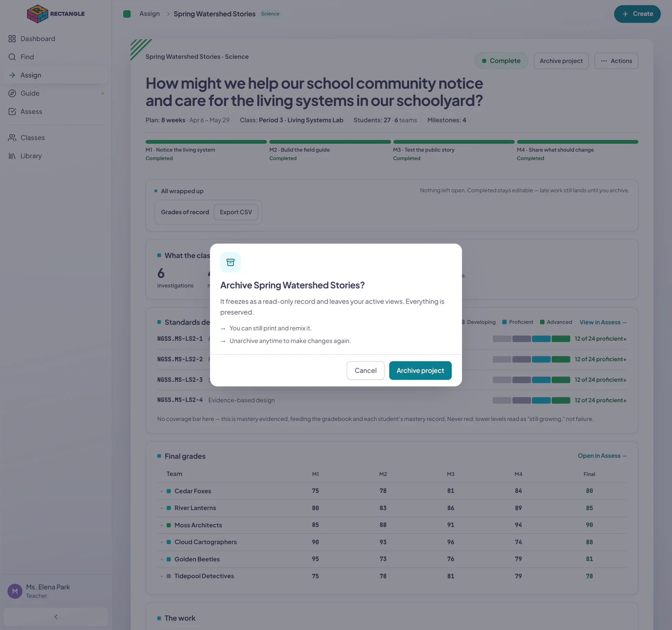672x630 pixels.
Task: Click the M4 Share what should change progress bar
Action: point(578,142)
